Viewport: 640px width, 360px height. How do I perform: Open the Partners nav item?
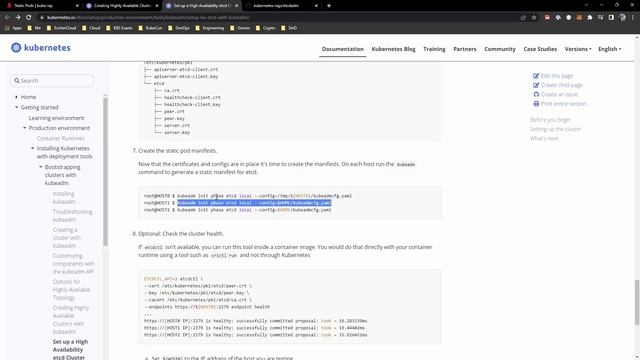[x=464, y=49]
